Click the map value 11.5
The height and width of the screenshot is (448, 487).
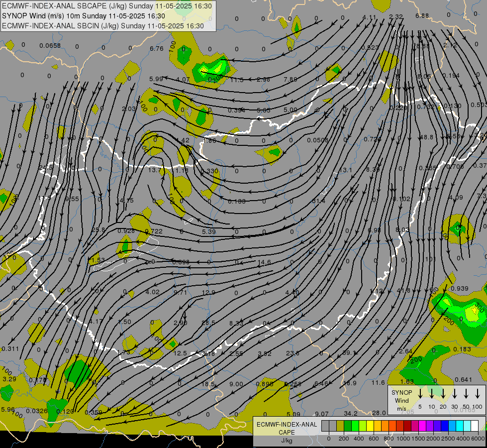tap(237, 80)
